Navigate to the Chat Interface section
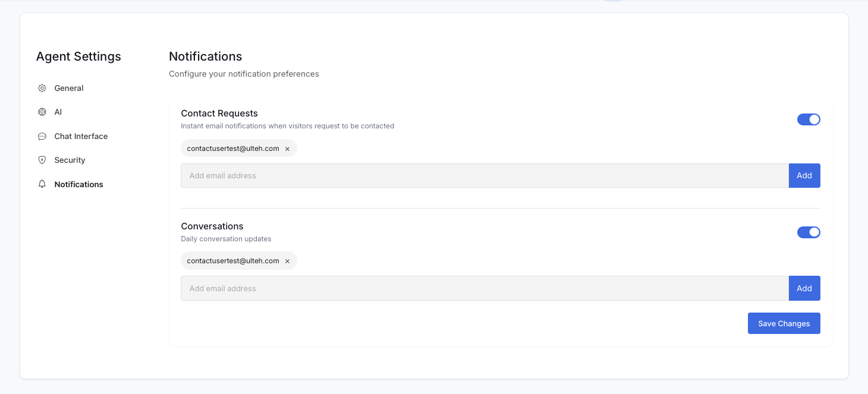 [81, 136]
